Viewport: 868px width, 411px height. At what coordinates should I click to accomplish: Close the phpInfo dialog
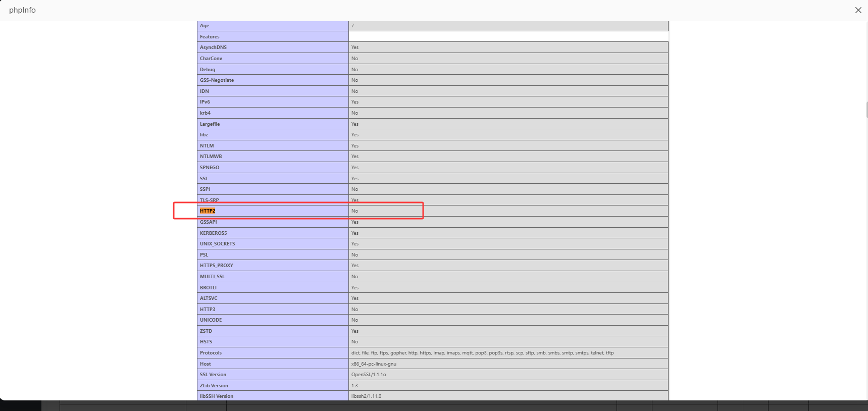point(858,10)
